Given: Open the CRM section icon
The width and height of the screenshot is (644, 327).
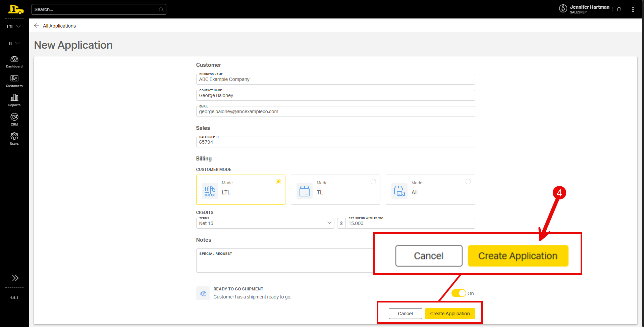Looking at the screenshot, I should [x=14, y=120].
